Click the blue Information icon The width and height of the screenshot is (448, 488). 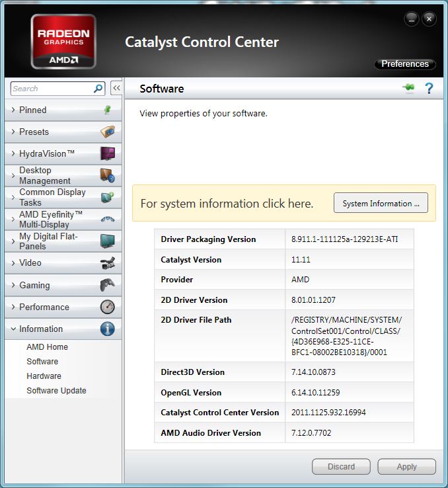pyautogui.click(x=108, y=329)
